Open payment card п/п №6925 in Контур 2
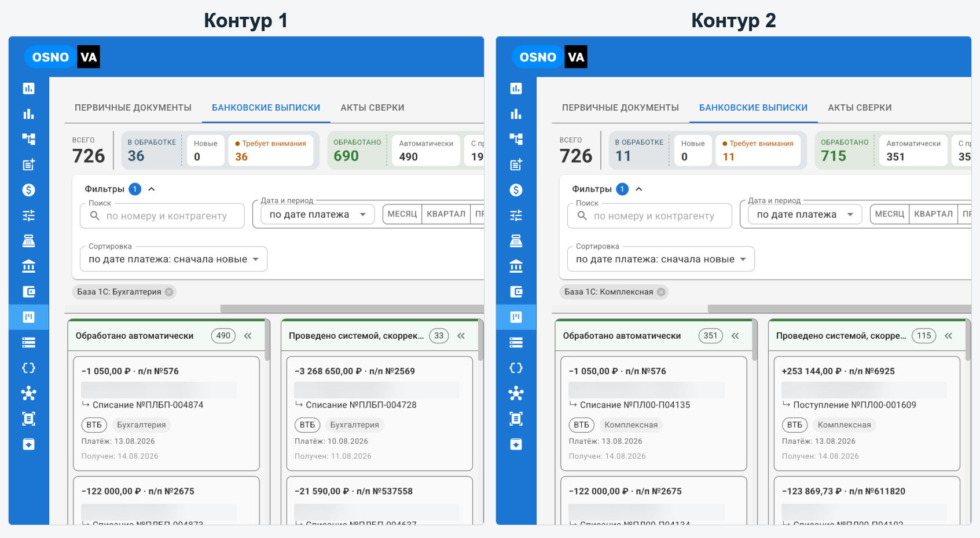The width and height of the screenshot is (980, 538). point(867,413)
